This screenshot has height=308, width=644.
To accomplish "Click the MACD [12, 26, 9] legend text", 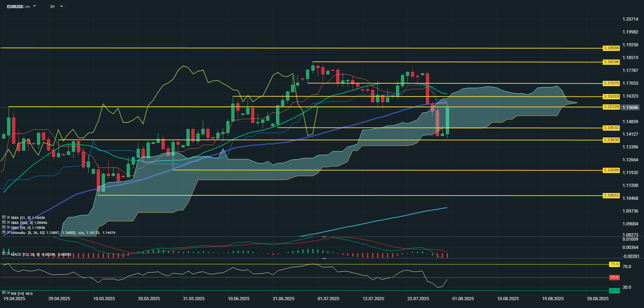I will (25, 254).
